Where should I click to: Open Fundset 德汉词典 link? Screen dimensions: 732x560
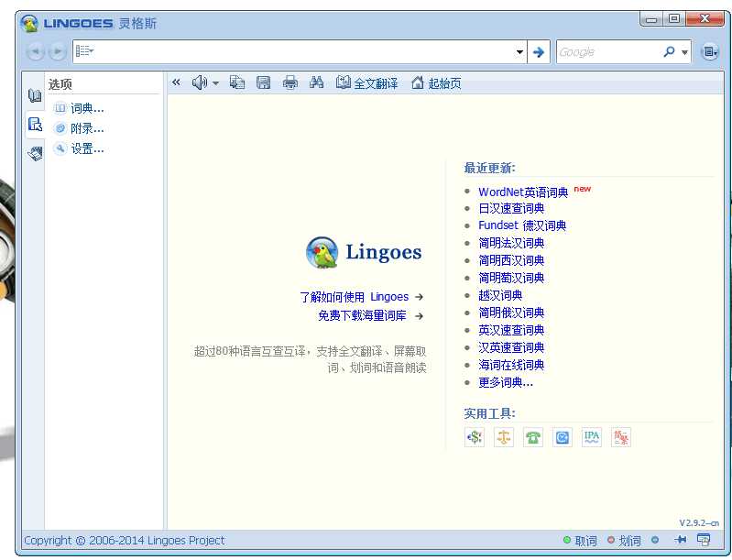[522, 225]
